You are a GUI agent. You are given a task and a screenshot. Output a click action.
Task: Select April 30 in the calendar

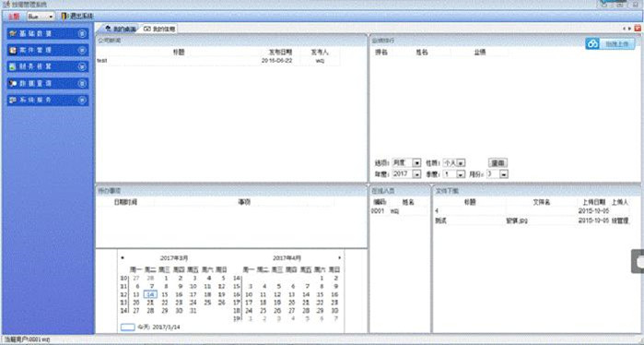pyautogui.click(x=334, y=311)
